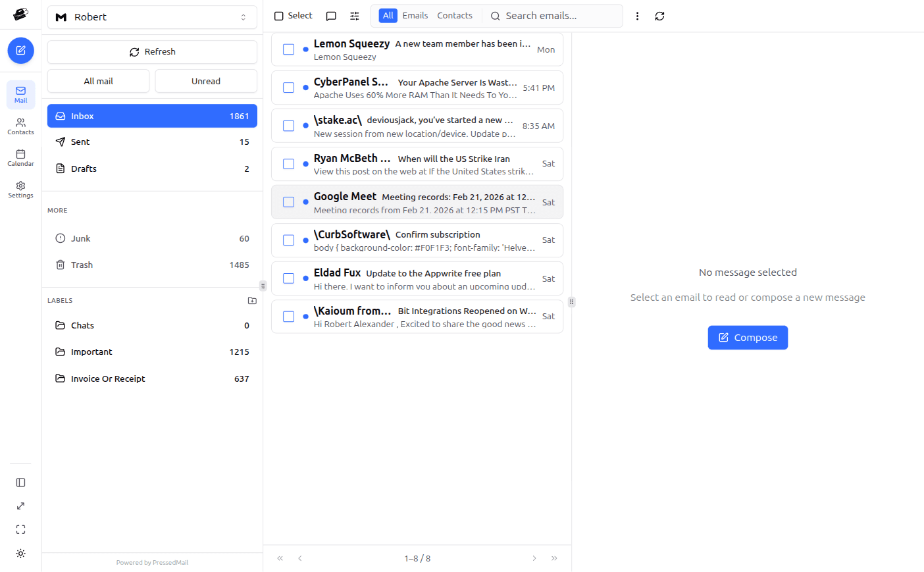Click the chat bubble icon in the toolbar
Screen dimensions: 924x572
(330, 15)
